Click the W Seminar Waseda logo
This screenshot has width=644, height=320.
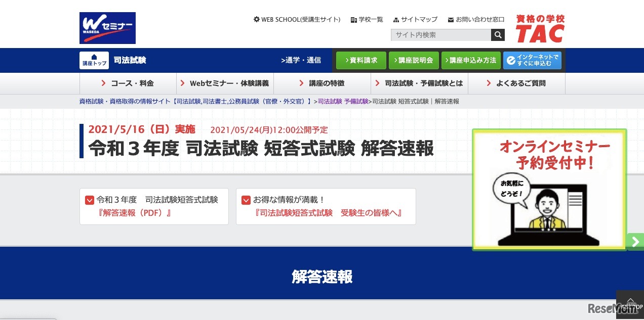[107, 28]
